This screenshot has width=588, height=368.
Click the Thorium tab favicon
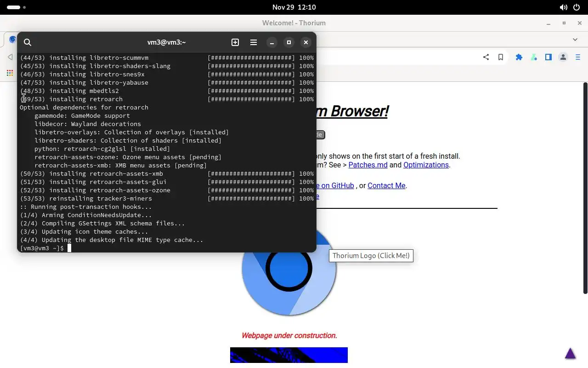12,39
